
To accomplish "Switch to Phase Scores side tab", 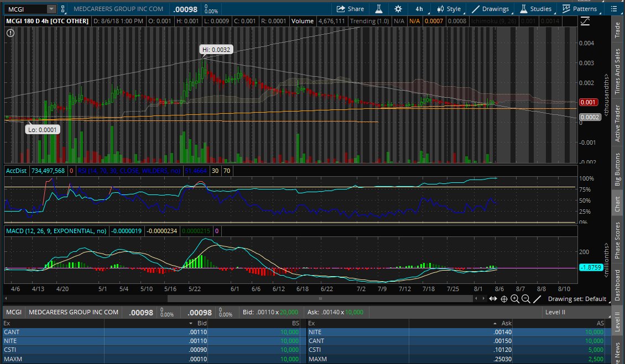I will tap(617, 240).
